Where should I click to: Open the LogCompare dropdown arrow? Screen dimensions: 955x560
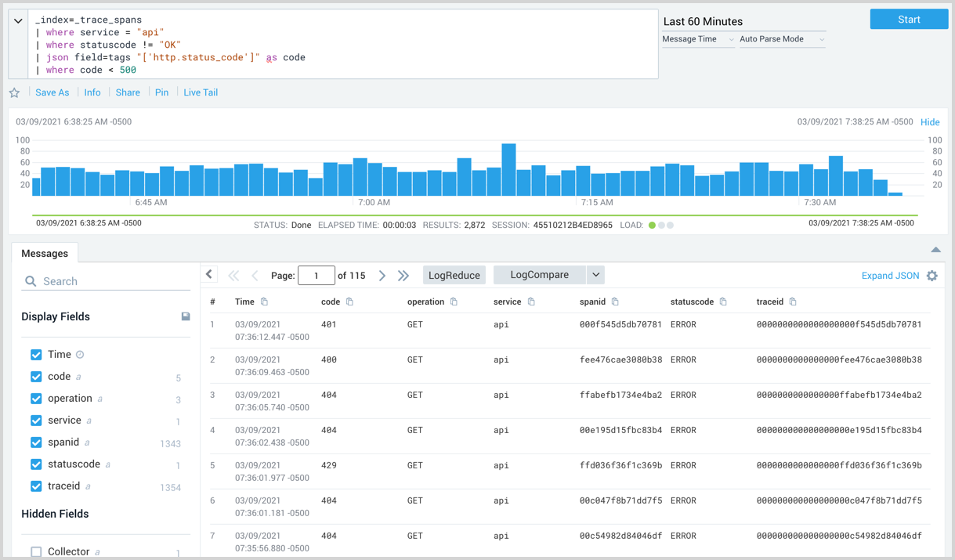(595, 275)
